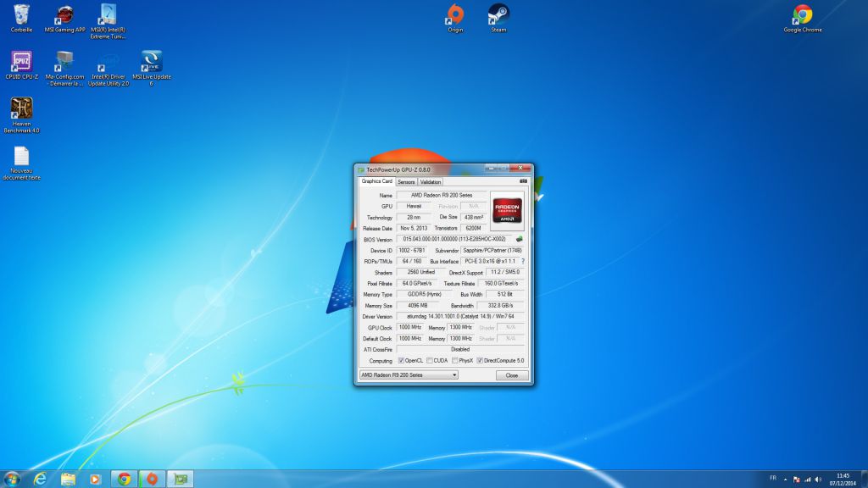
Task: Click the ROPs/TMUs value 64 / 160
Action: [x=411, y=261]
